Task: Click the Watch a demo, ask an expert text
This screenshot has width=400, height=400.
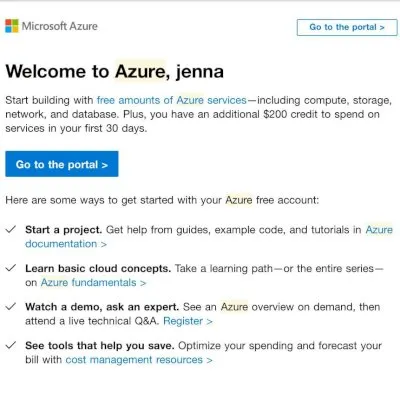Action: coord(102,307)
